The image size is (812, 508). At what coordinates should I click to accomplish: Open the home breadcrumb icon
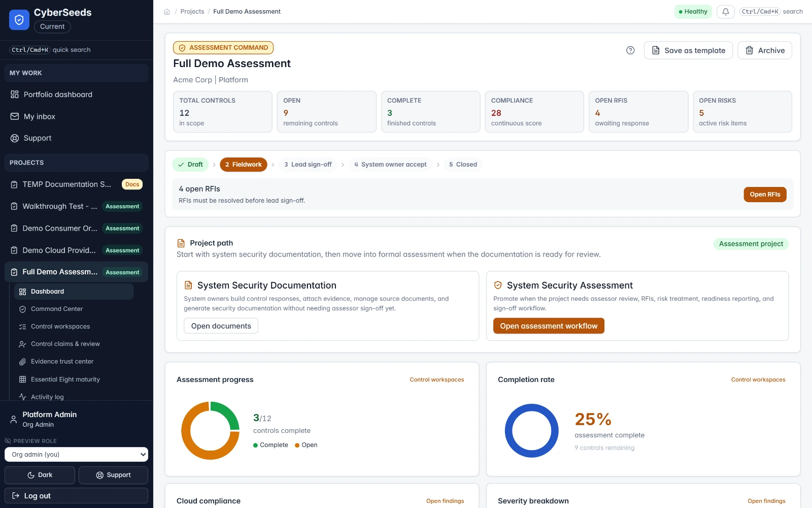tap(167, 12)
